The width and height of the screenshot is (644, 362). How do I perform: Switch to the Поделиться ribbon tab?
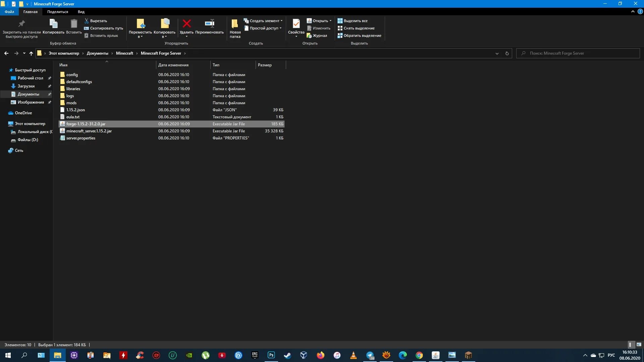pos(58,12)
